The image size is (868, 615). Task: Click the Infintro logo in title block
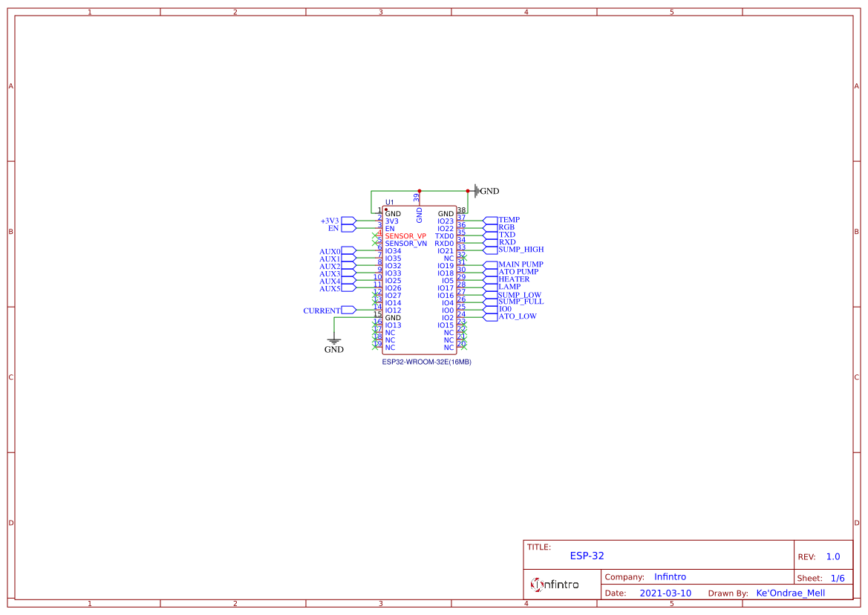(555, 585)
